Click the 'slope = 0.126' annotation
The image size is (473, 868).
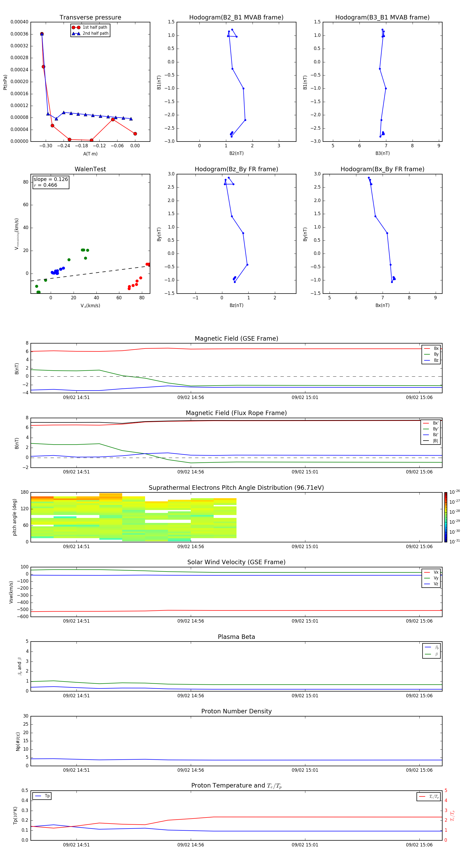tap(50, 179)
